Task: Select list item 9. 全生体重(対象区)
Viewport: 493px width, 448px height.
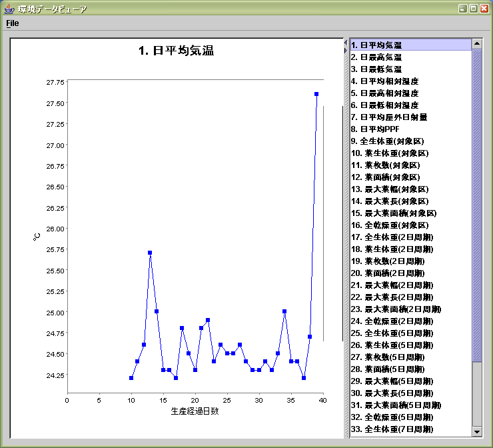Action: 387,141
